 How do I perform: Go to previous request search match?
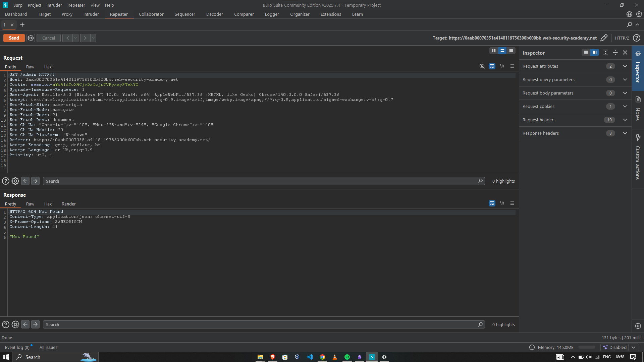pos(25,181)
